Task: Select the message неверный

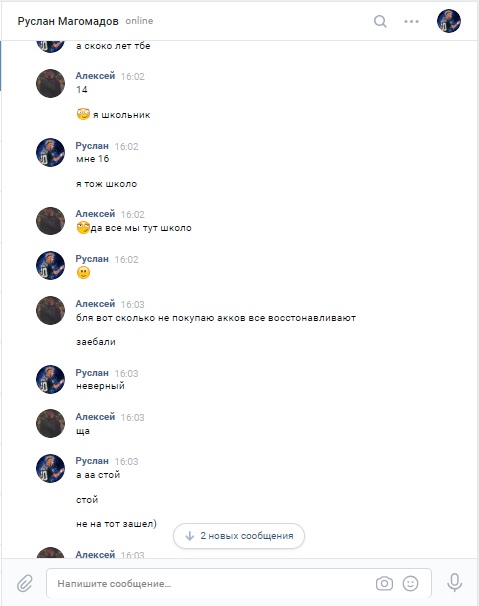Action: click(100, 386)
